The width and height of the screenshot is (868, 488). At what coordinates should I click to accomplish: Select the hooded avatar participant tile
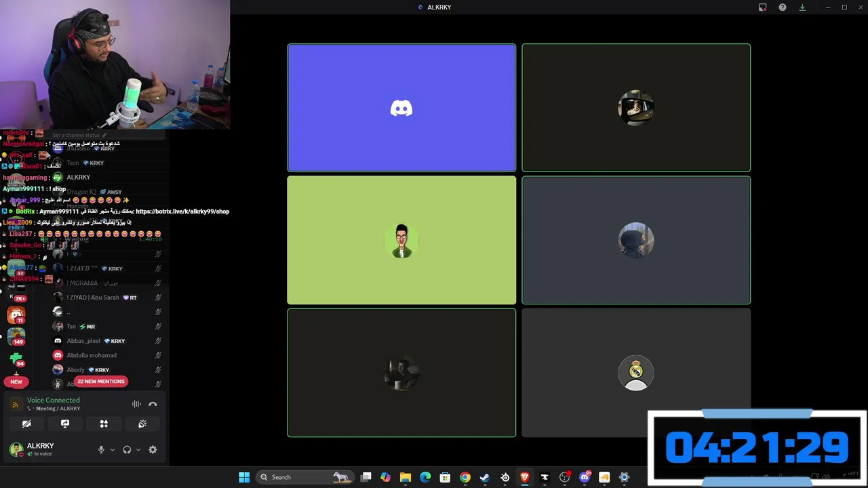click(636, 240)
